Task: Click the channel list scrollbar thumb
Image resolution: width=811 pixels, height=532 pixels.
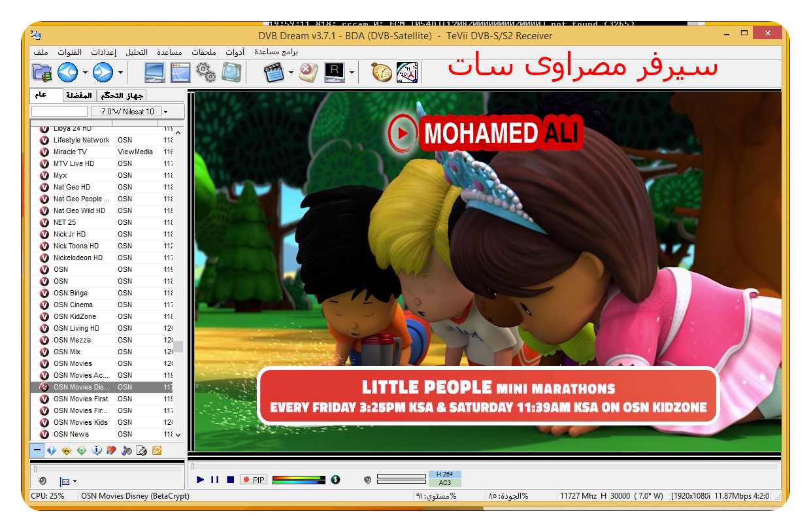Action: [x=178, y=346]
